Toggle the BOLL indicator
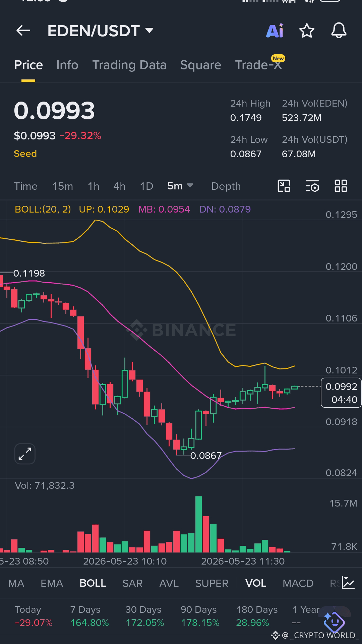The height and width of the screenshot is (644, 362). point(93,583)
